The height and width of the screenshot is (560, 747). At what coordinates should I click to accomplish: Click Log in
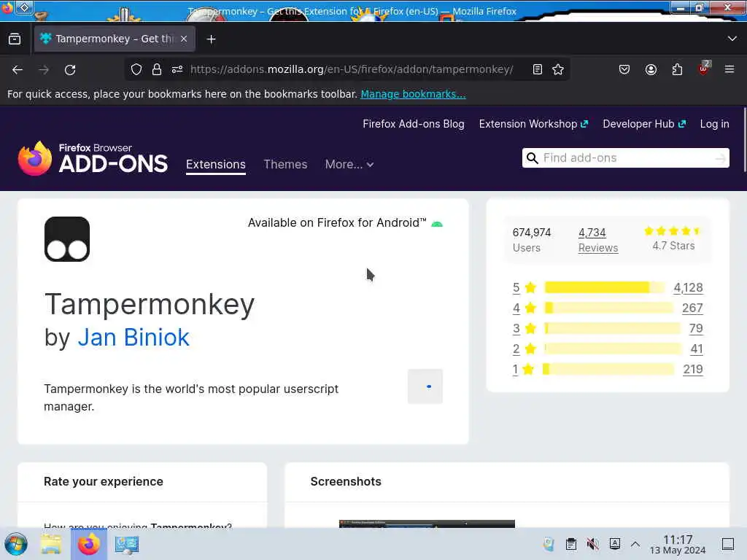tap(715, 124)
